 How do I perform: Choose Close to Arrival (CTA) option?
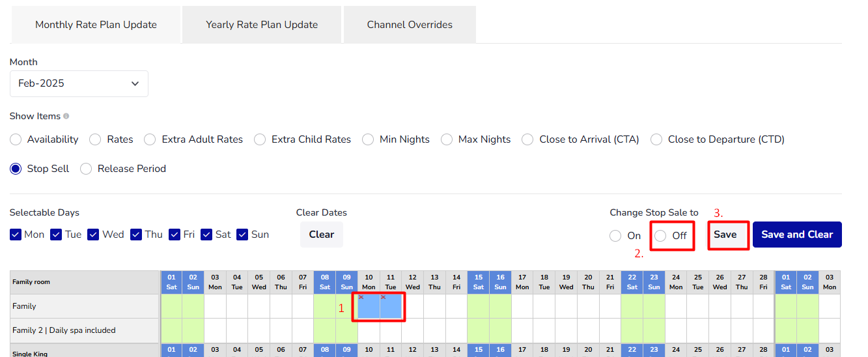coord(527,139)
